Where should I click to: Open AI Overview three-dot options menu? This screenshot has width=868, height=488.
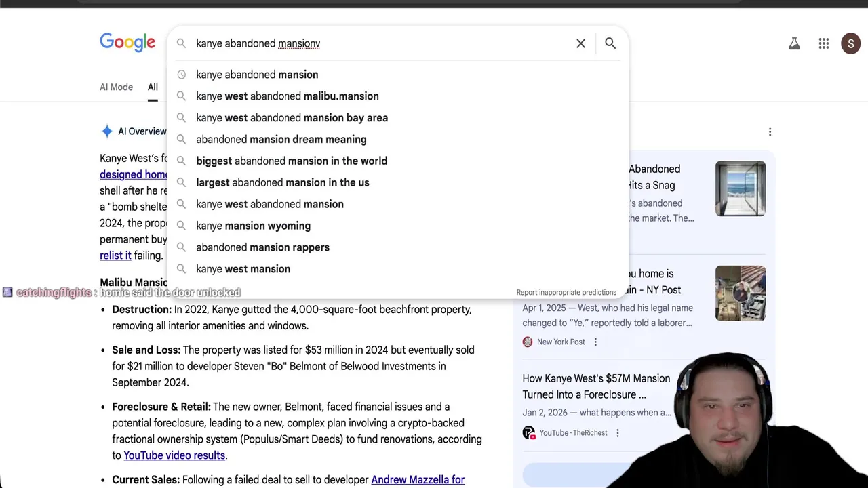point(770,132)
